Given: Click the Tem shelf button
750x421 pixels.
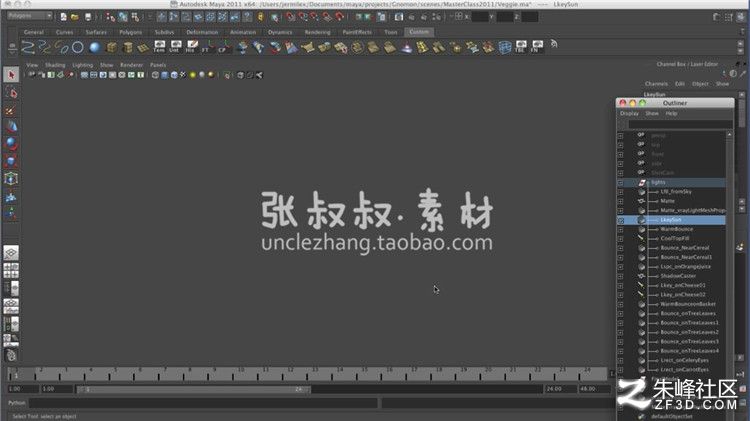Looking at the screenshot, I should [x=159, y=46].
